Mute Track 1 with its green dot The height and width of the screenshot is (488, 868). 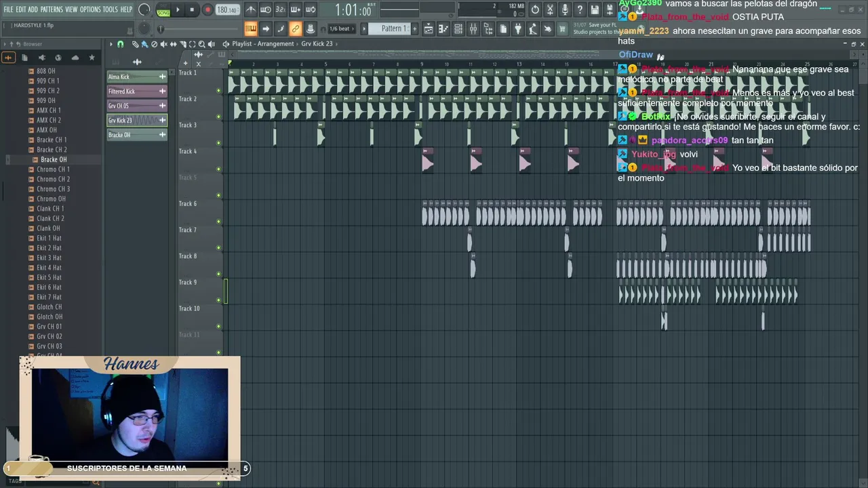[x=218, y=90]
